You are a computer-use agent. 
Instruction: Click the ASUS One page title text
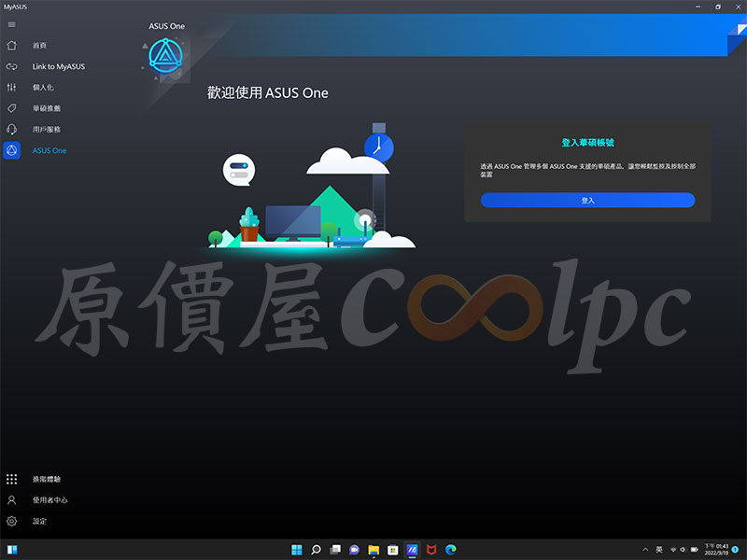point(167,26)
